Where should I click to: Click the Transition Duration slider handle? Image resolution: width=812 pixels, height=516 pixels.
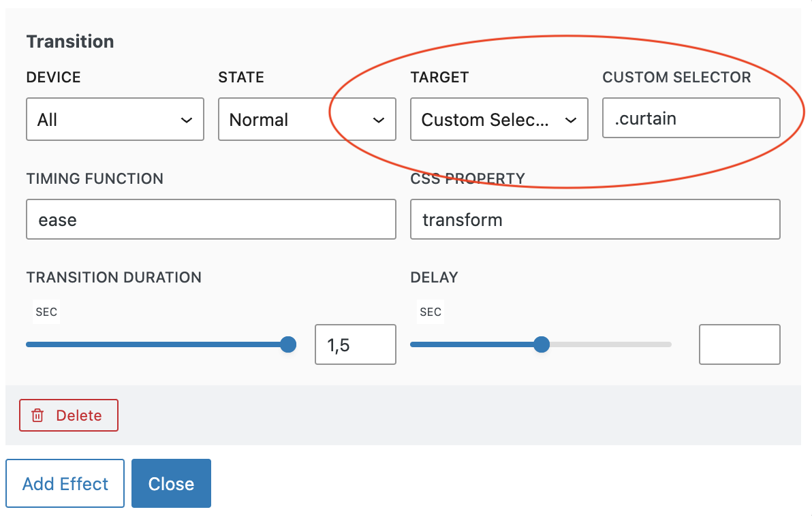coord(288,344)
